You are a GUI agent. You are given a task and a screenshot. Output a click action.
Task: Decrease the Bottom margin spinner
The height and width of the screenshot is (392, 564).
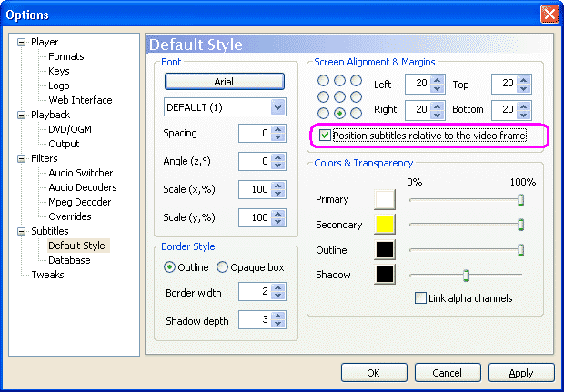point(523,114)
